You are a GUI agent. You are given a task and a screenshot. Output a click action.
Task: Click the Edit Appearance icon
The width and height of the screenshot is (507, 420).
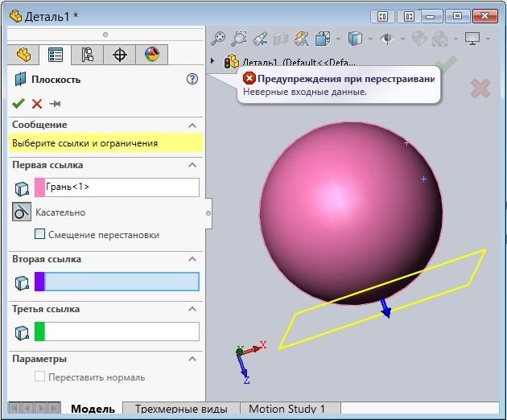419,39
